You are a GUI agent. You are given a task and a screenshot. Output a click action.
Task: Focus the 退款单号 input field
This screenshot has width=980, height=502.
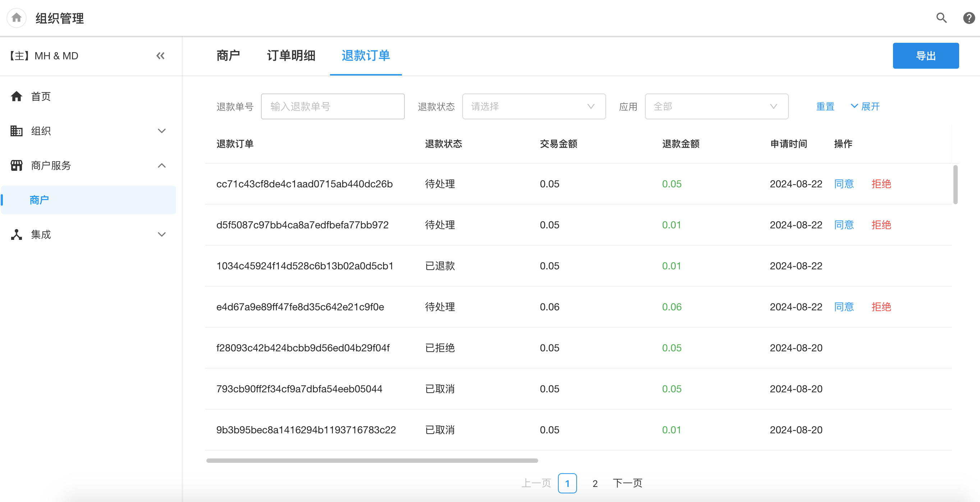333,106
